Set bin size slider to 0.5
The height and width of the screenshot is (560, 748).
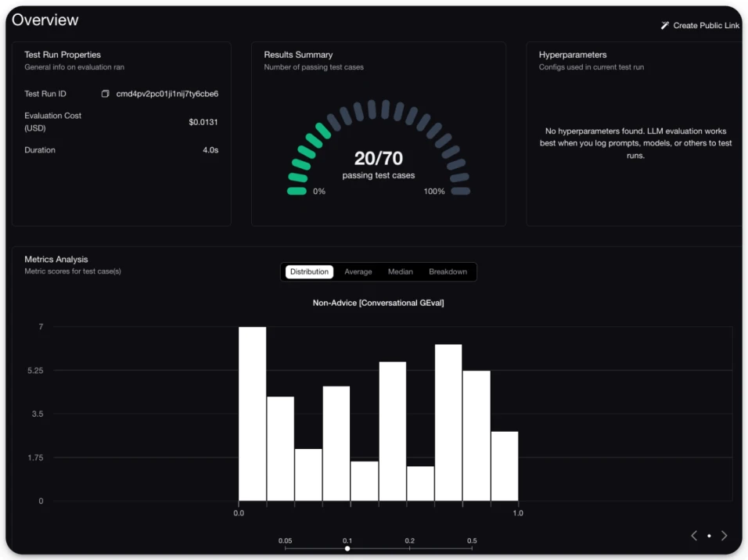pos(472,548)
